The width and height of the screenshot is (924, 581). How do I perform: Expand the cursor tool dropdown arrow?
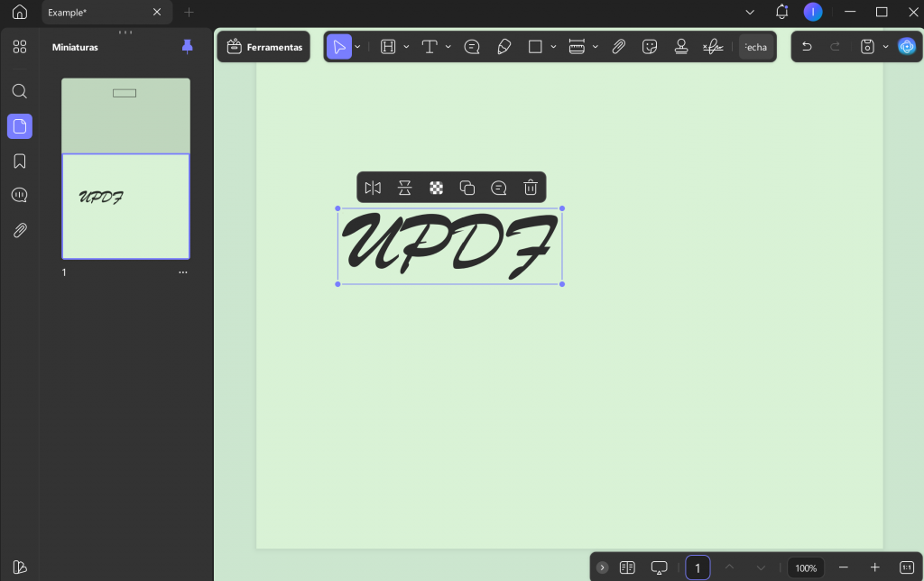pyautogui.click(x=357, y=47)
